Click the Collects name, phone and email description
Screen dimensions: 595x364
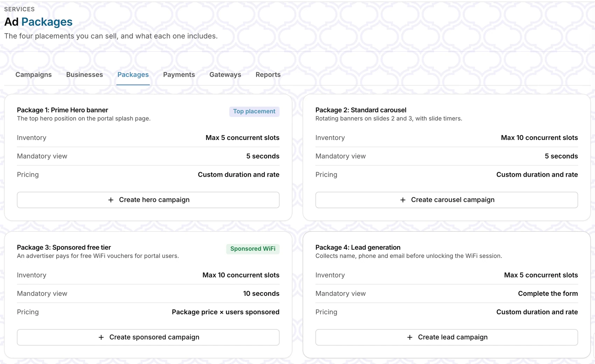[409, 256]
